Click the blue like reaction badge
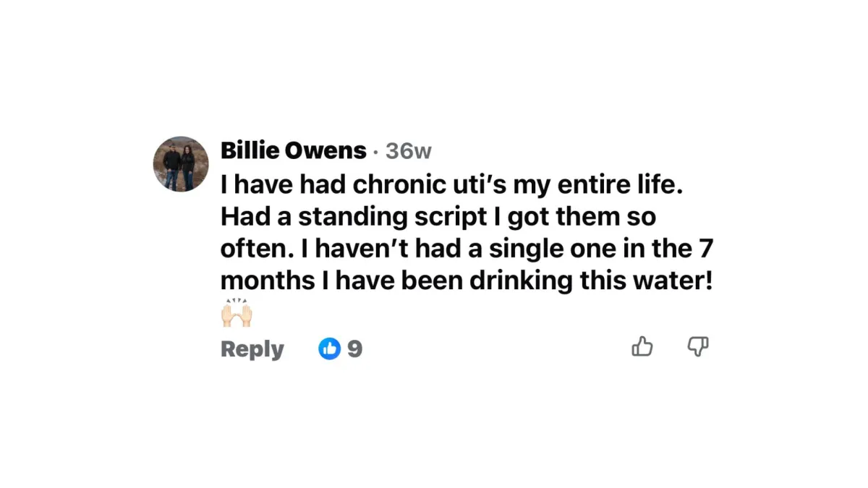The width and height of the screenshot is (868, 488). pyautogui.click(x=330, y=349)
